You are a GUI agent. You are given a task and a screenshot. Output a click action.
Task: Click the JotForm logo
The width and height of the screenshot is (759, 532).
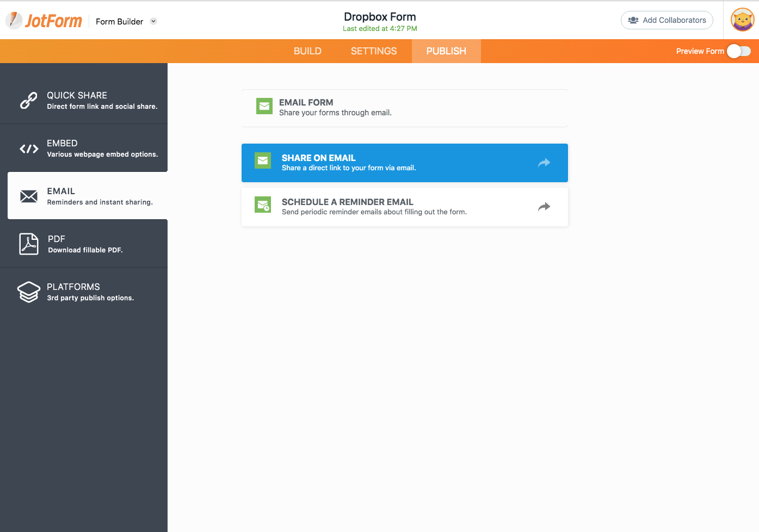point(44,21)
